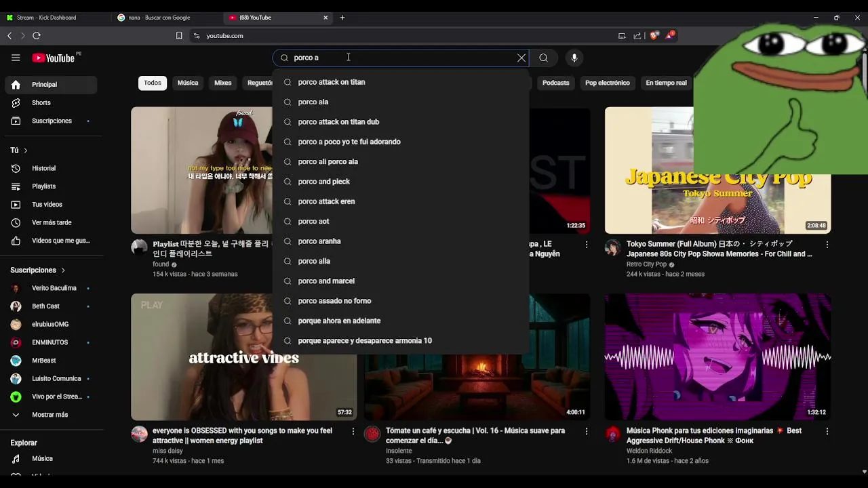Pick suggestion porco and marcel
Image resolution: width=868 pixels, height=488 pixels.
401,281
